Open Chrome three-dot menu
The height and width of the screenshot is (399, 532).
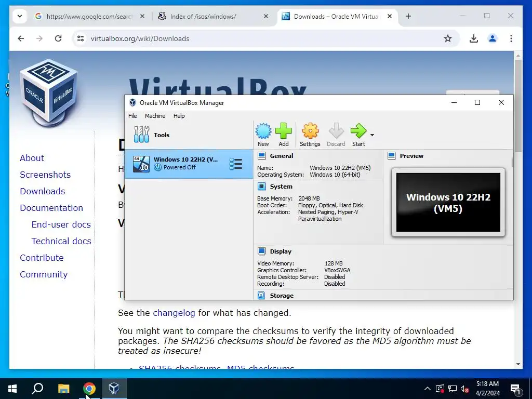point(511,38)
